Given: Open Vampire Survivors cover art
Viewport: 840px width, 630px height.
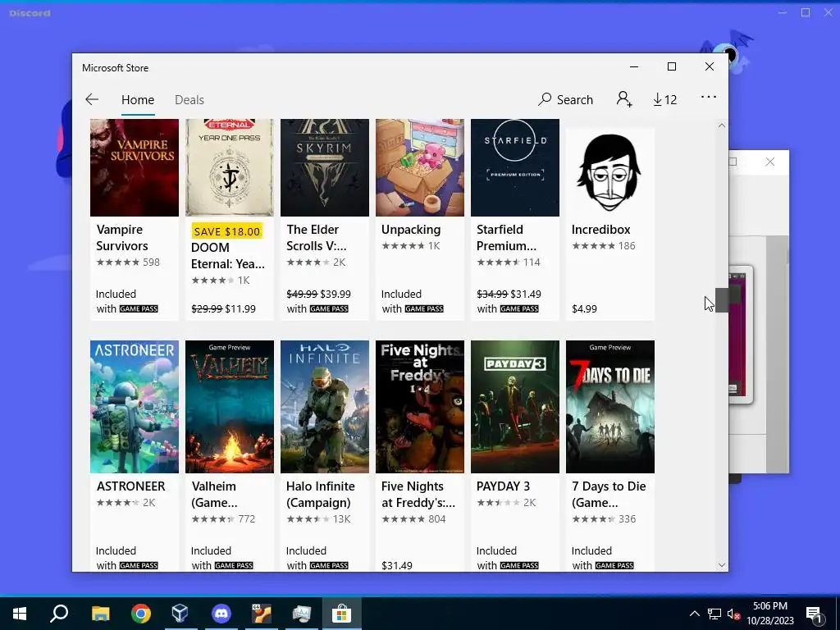Looking at the screenshot, I should [x=135, y=167].
